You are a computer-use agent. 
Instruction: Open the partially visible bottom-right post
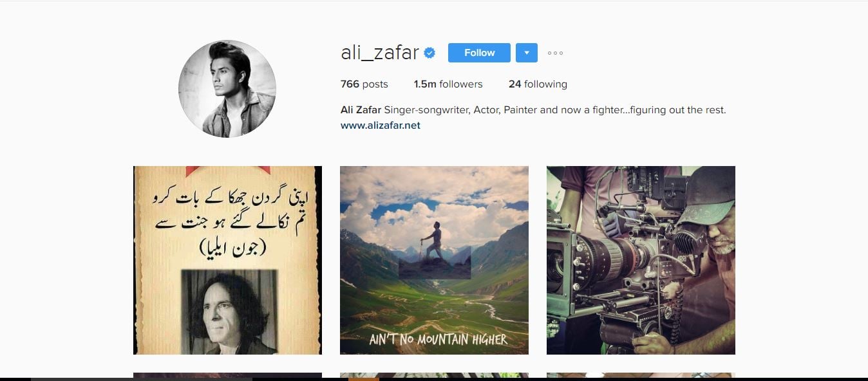(x=641, y=375)
